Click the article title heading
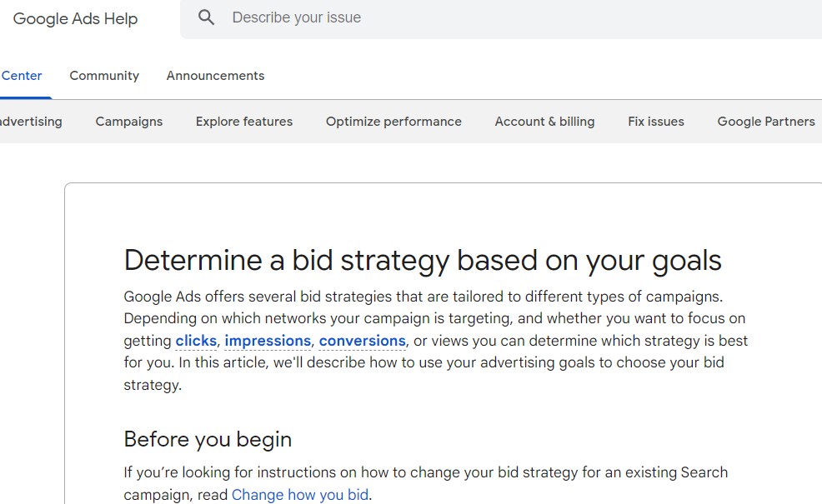Viewport: 822px width, 504px height. pos(423,261)
